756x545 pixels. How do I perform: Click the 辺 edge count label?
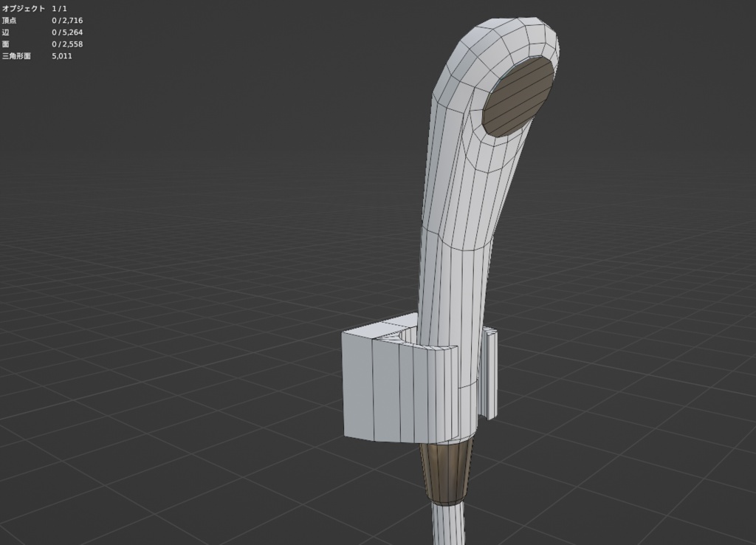click(6, 32)
